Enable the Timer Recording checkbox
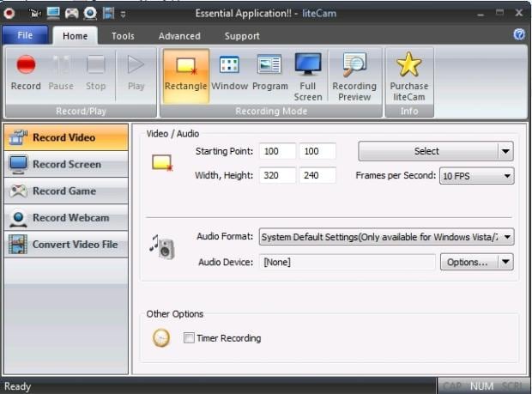 coord(189,338)
